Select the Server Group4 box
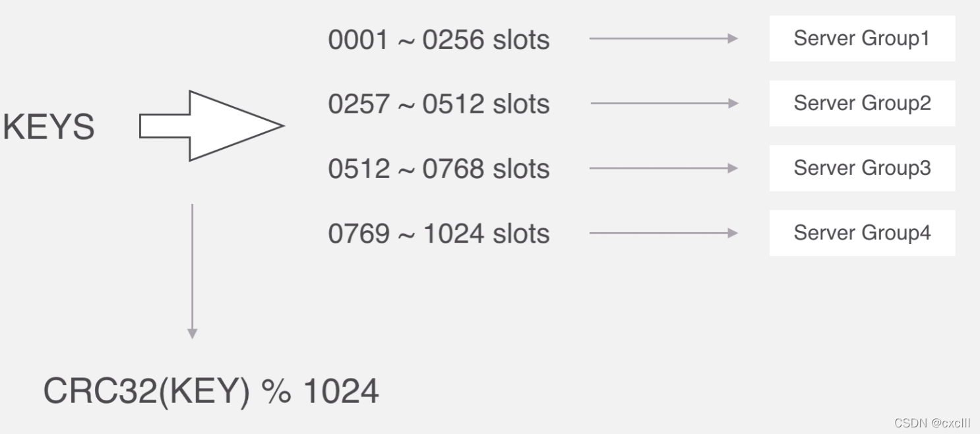This screenshot has width=980, height=434. click(861, 233)
